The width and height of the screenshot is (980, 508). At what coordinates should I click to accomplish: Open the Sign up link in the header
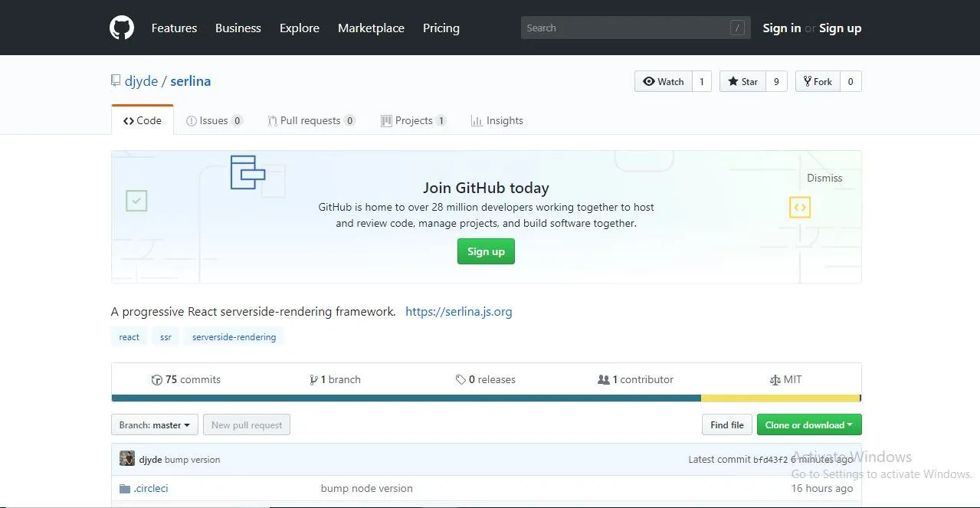click(840, 28)
